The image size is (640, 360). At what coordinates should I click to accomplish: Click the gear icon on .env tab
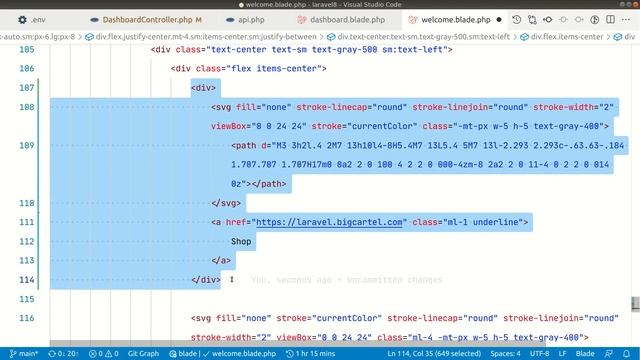coord(22,20)
